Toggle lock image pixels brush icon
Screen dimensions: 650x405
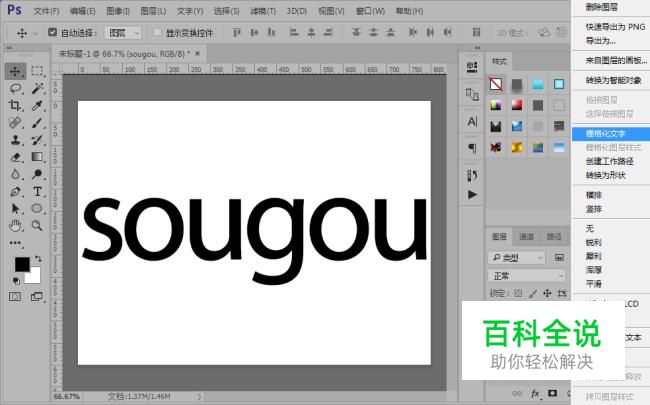533,293
